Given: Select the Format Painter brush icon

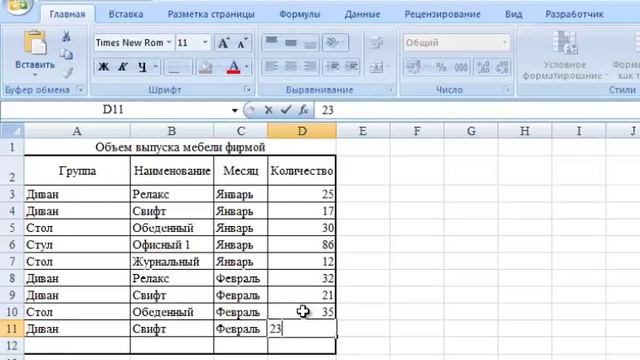Looking at the screenshot, I should 67,72.
